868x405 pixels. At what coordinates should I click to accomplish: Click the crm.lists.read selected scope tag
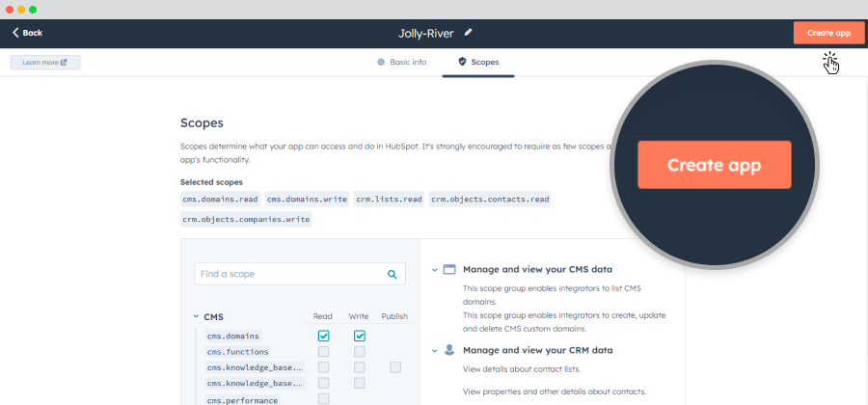(390, 200)
